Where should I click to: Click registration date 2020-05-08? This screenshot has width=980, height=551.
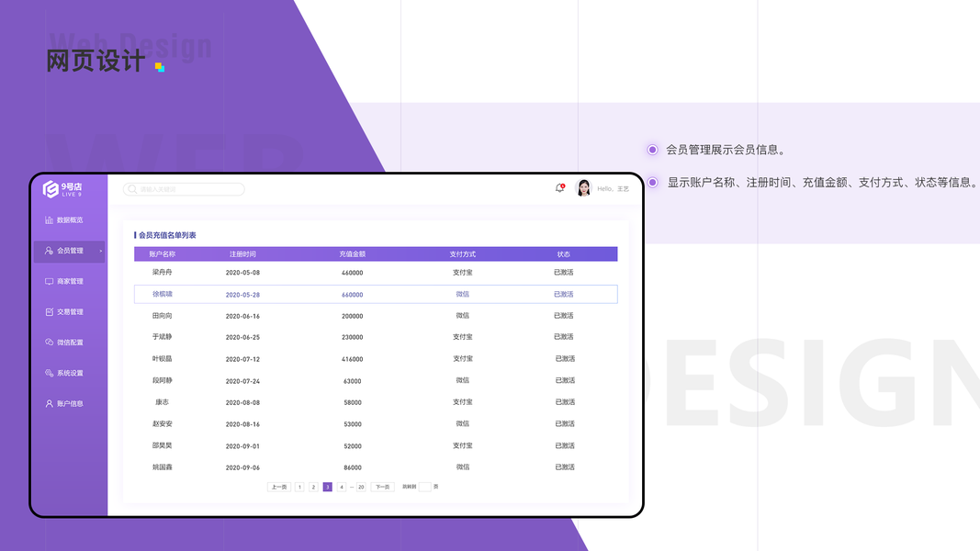pos(242,273)
